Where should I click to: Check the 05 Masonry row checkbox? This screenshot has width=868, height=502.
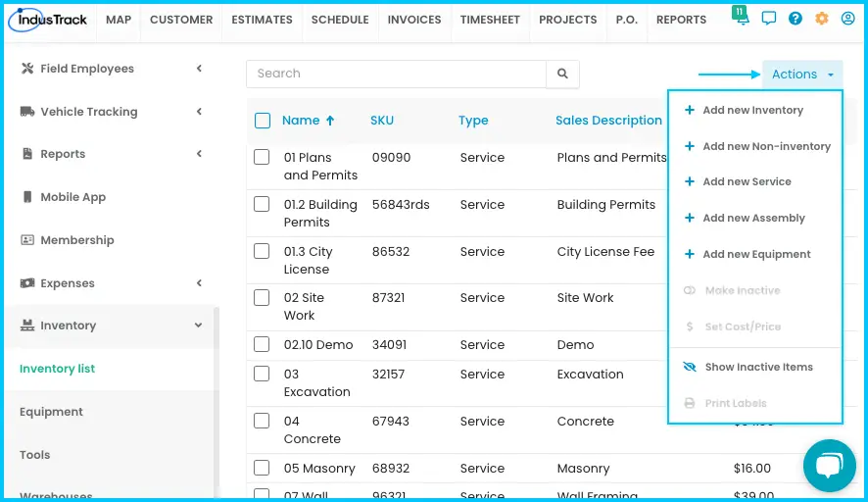coord(262,468)
